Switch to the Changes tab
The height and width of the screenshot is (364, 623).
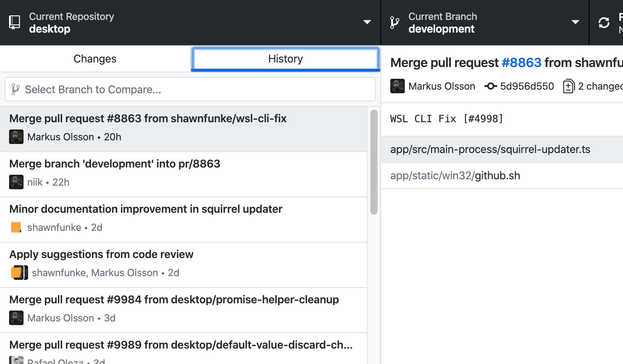tap(95, 58)
